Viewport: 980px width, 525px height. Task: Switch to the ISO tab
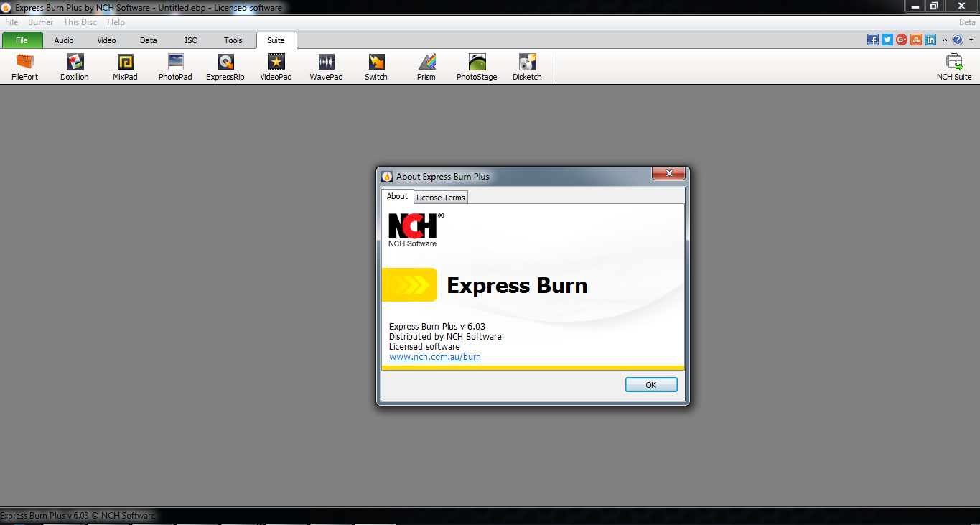tap(191, 40)
